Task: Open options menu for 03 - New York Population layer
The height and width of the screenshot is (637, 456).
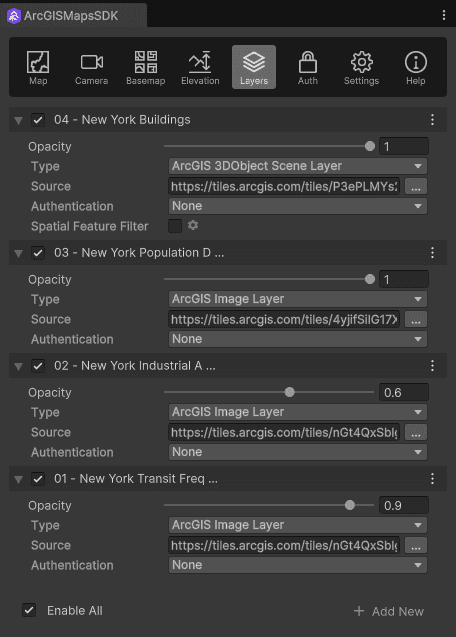Action: pyautogui.click(x=432, y=253)
